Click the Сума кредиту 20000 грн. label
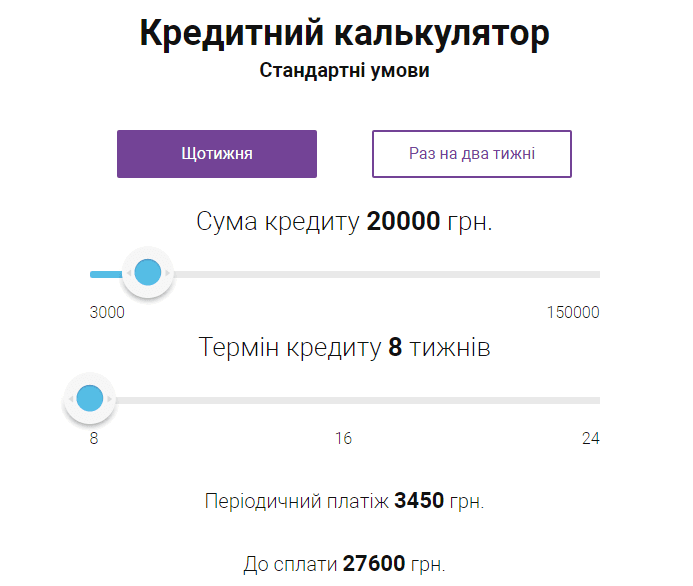This screenshot has width=693, height=586. point(345,222)
